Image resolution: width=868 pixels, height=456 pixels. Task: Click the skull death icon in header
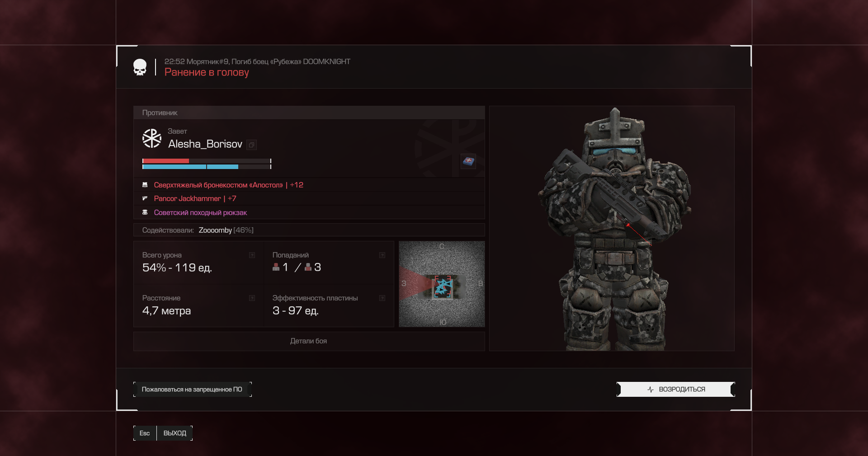(140, 67)
